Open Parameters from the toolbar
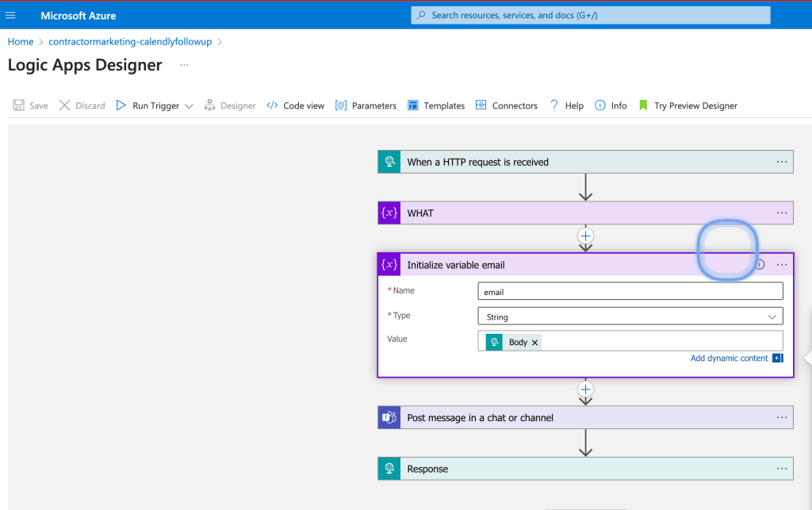Image resolution: width=812 pixels, height=510 pixels. click(366, 105)
